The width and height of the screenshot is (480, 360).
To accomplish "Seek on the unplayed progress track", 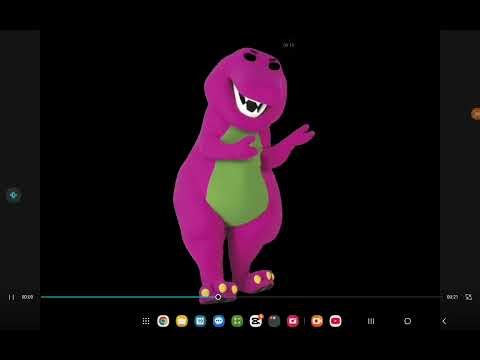I will pyautogui.click(x=331, y=296).
